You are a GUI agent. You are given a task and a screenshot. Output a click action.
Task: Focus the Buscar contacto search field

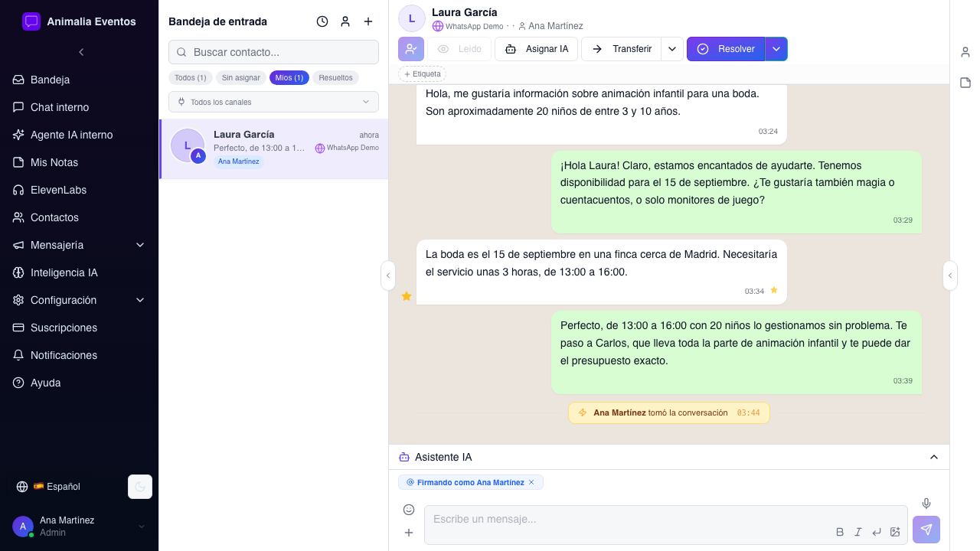[273, 52]
